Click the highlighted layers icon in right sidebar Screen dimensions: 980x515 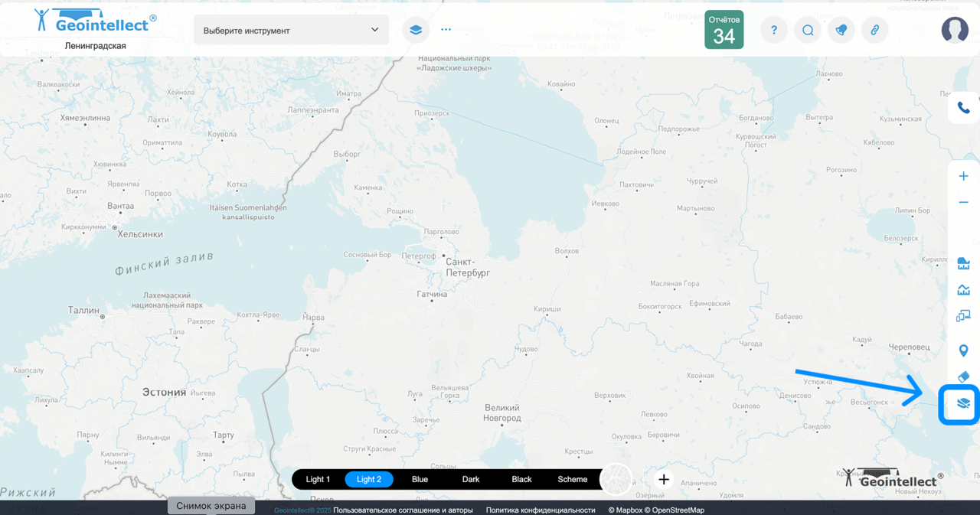pyautogui.click(x=963, y=403)
